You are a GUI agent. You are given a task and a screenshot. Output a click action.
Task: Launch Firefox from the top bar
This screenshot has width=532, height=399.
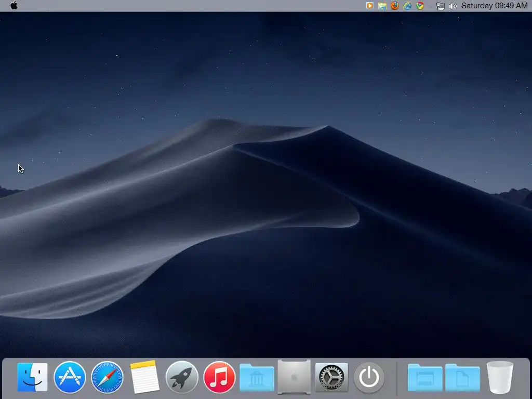pos(395,5)
